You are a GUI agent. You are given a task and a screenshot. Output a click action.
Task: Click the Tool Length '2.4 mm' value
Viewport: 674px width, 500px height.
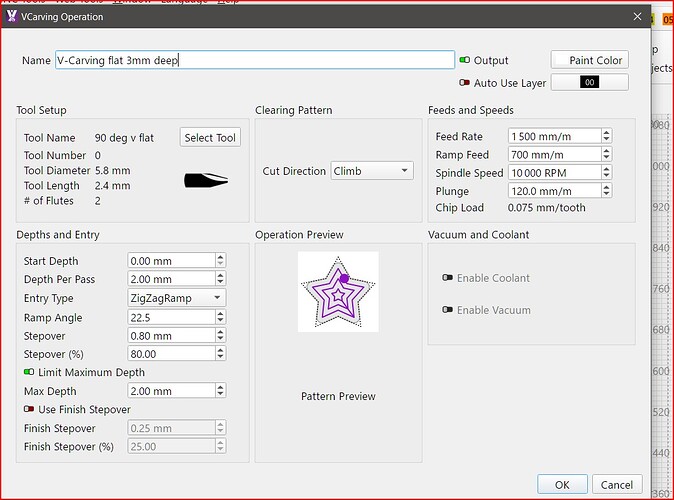click(113, 185)
